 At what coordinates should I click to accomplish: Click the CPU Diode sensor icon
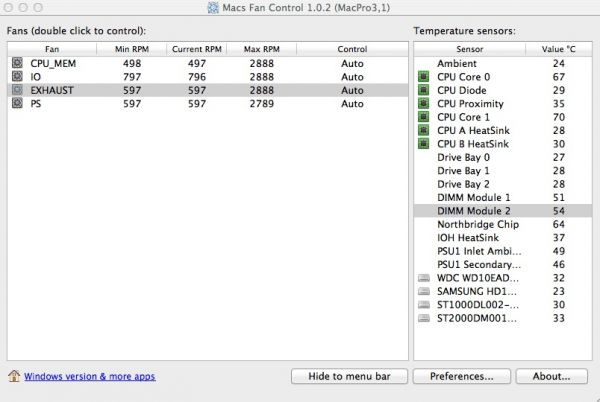[424, 90]
